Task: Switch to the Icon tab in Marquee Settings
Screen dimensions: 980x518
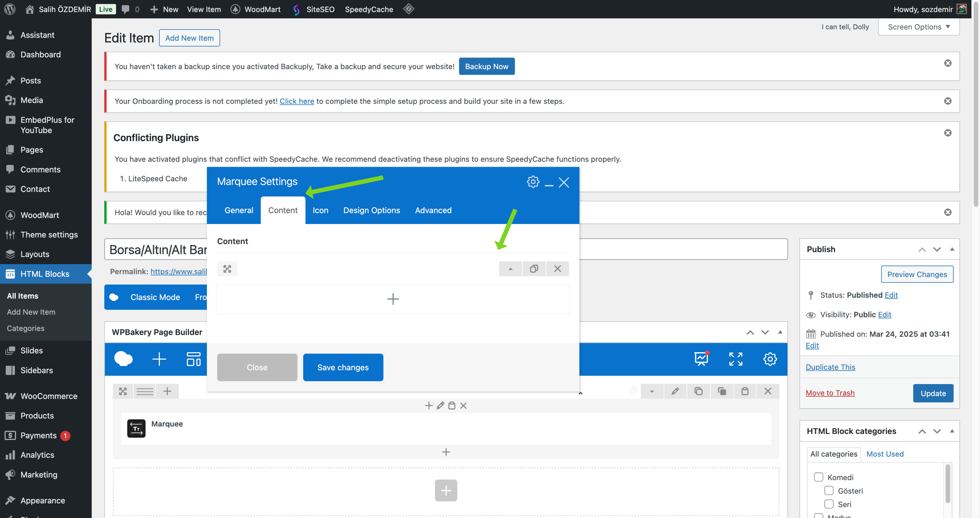Action: click(x=320, y=210)
